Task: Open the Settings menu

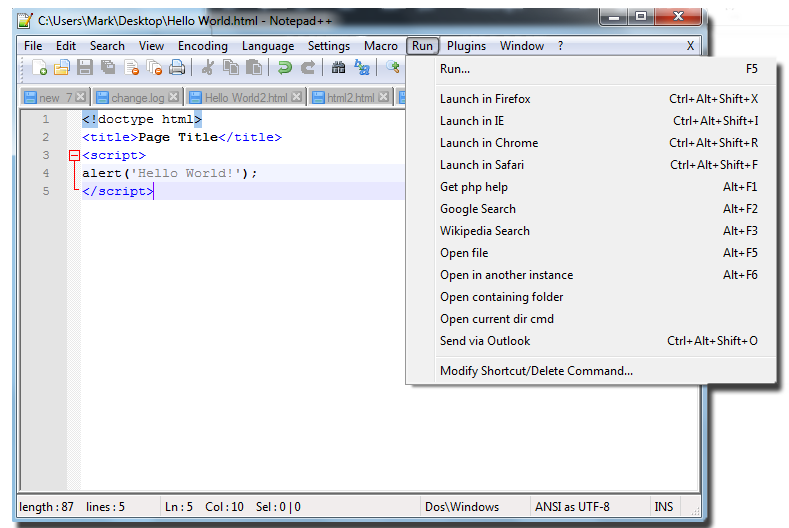Action: point(329,46)
